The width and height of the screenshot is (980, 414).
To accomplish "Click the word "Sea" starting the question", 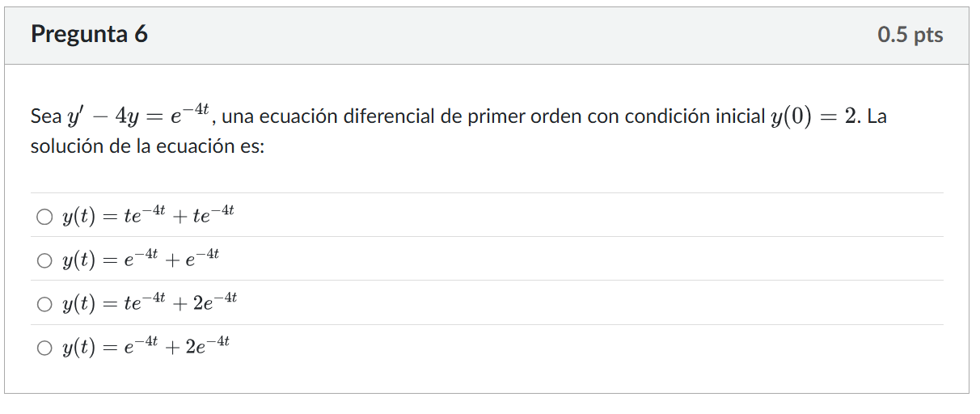I will (45, 116).
